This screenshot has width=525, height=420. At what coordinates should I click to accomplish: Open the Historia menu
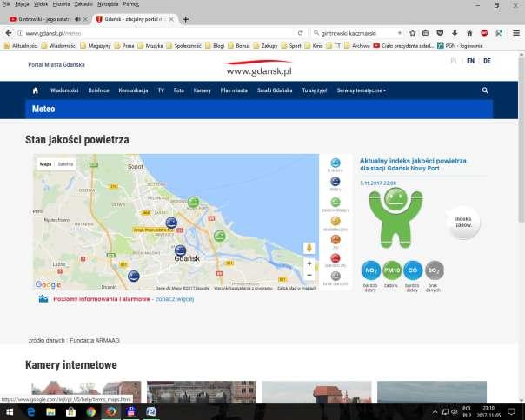pos(61,4)
